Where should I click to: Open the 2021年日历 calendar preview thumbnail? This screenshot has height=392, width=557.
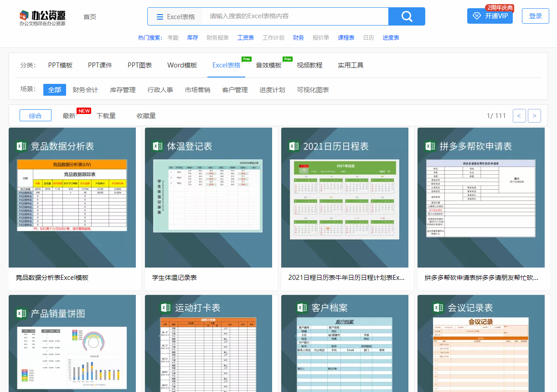pyautogui.click(x=345, y=199)
